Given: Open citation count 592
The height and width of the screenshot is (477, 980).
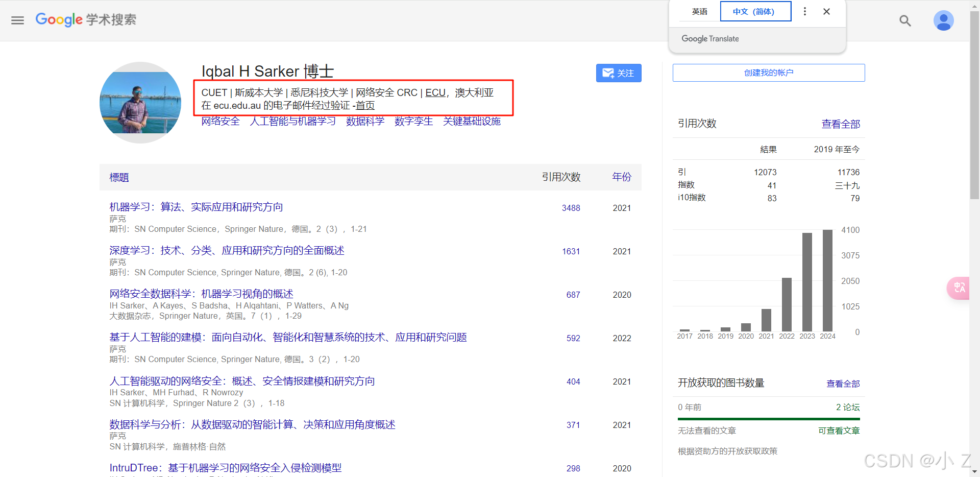Looking at the screenshot, I should point(573,338).
